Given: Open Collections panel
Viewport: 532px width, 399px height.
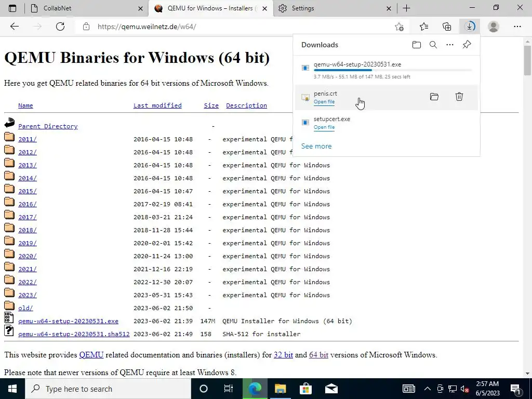Looking at the screenshot, I should tap(447, 26).
